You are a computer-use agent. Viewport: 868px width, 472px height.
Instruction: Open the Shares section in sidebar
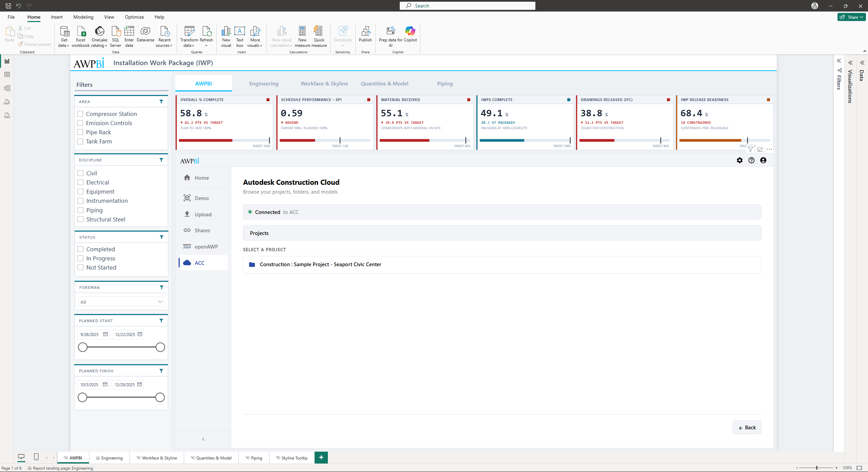(x=203, y=231)
